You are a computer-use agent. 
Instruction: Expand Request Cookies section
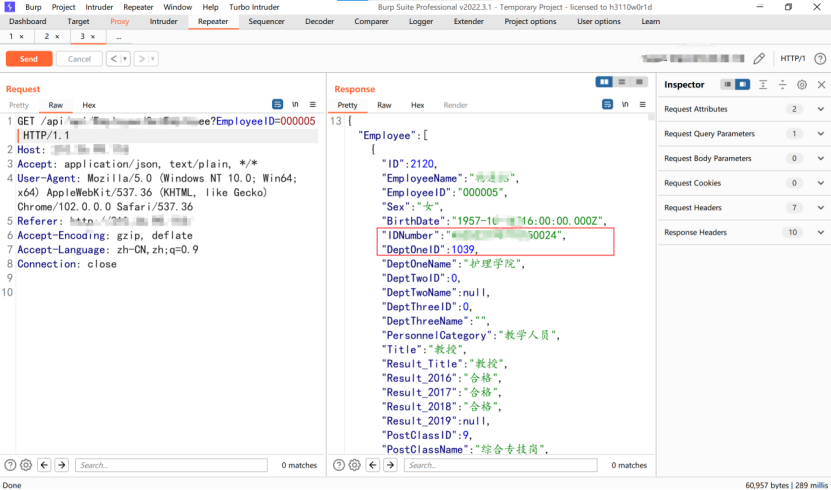(820, 183)
